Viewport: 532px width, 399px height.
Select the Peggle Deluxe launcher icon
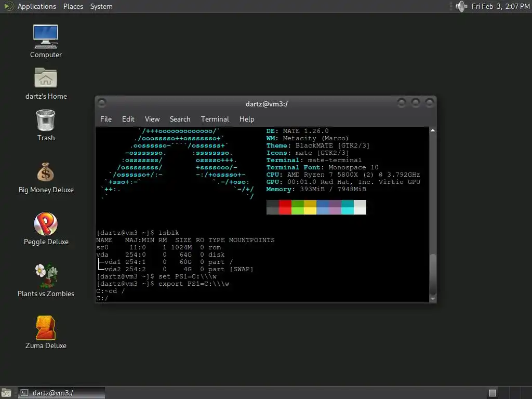pos(46,224)
